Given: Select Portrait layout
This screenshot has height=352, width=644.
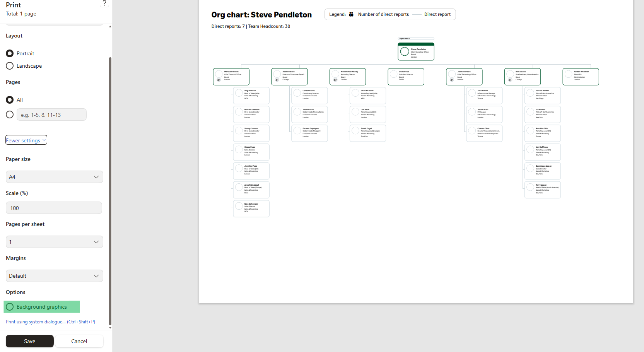Looking at the screenshot, I should pos(10,53).
